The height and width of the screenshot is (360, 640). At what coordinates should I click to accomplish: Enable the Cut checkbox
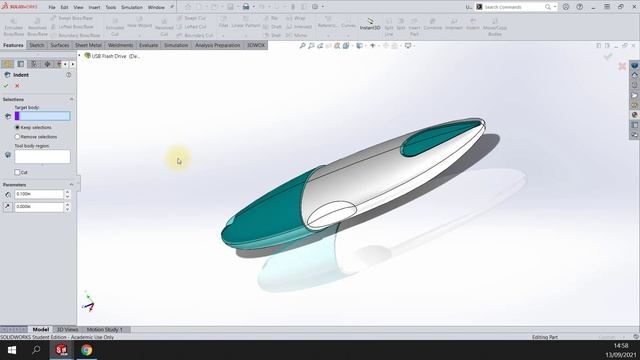[17, 172]
